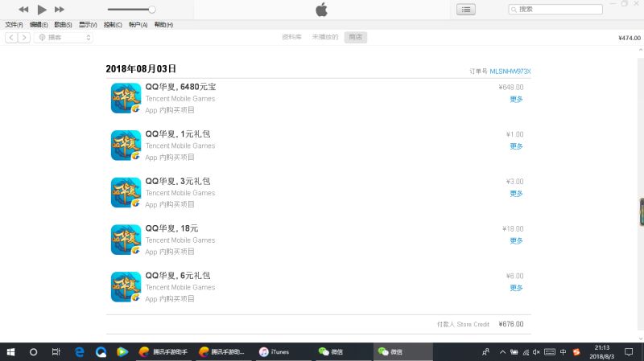The image size is (644, 361).
Task: Switch to the 资料库 tab
Action: 291,37
